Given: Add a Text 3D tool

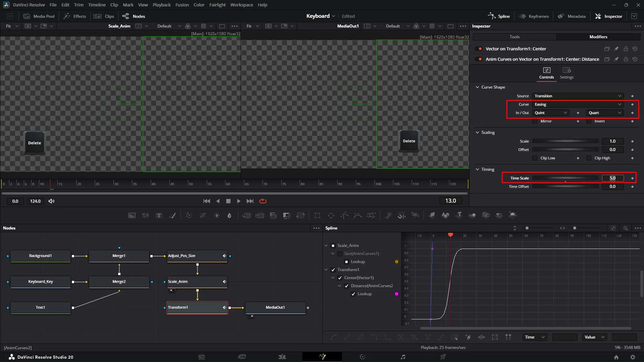Looking at the screenshot, I should point(459,215).
